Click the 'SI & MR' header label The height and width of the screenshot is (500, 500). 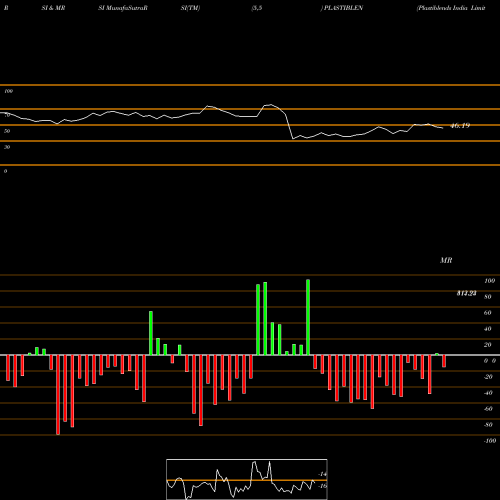click(53, 8)
